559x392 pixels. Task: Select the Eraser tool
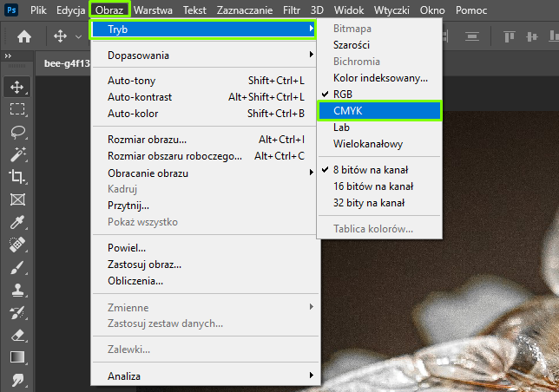[17, 336]
